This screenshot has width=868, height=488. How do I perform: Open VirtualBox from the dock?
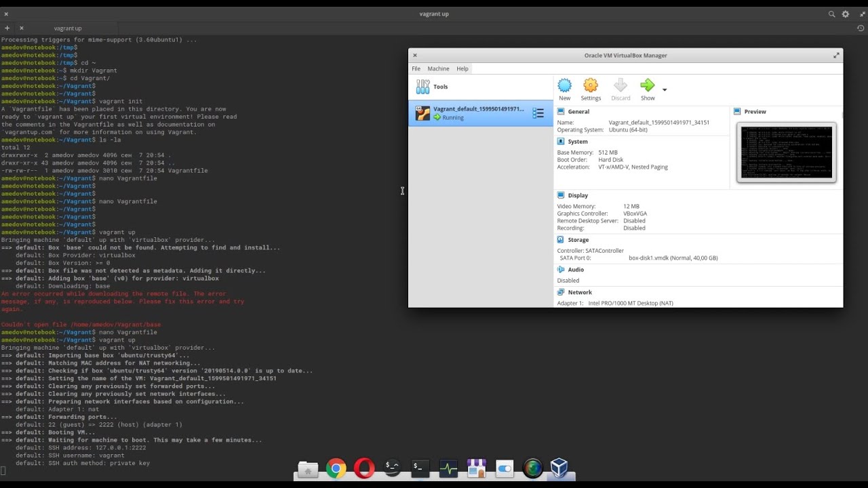coord(559,468)
